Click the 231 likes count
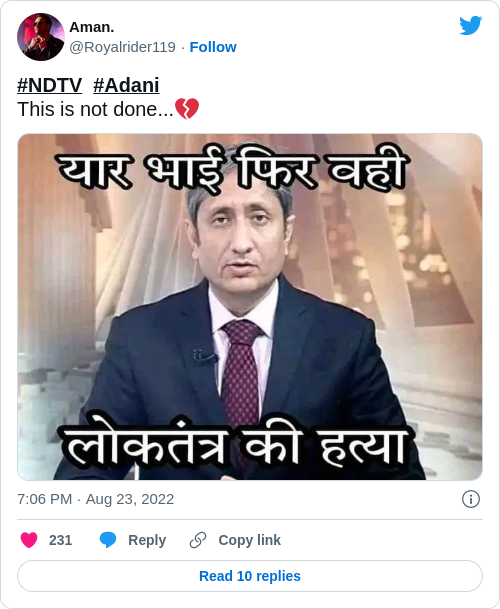The height and width of the screenshot is (609, 500). [x=60, y=540]
